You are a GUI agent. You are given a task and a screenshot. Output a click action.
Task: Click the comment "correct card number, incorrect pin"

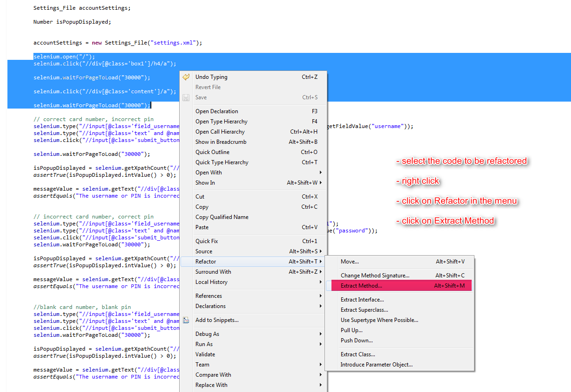coord(93,119)
